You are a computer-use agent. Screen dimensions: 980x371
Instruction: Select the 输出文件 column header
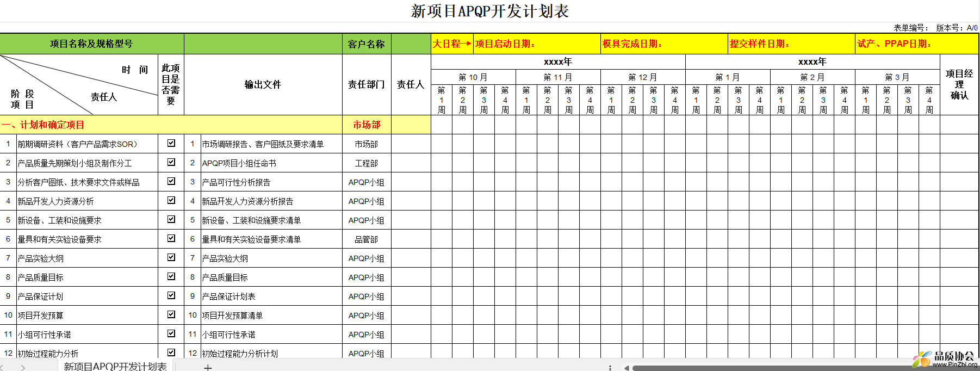[x=263, y=84]
